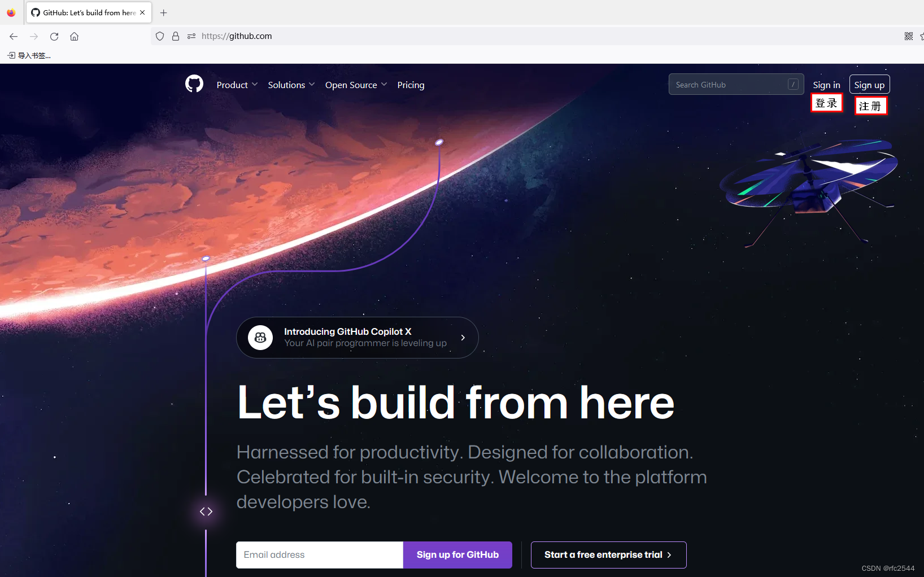Click the Sign up button in the header
The image size is (924, 577).
click(869, 85)
